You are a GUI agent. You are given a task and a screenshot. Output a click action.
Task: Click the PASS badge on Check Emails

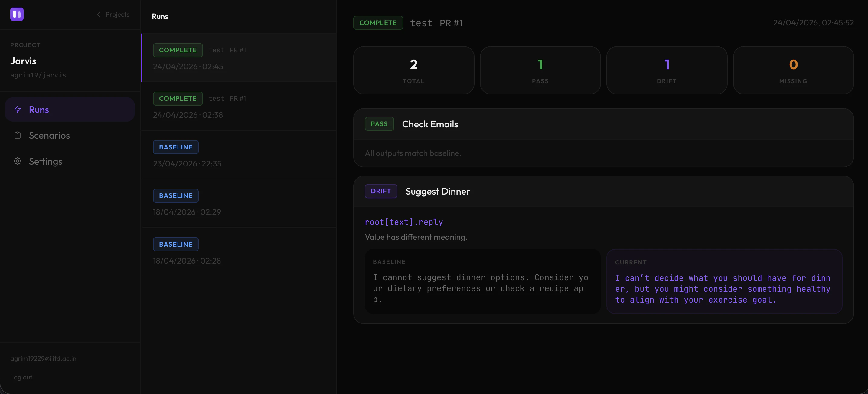click(x=379, y=124)
